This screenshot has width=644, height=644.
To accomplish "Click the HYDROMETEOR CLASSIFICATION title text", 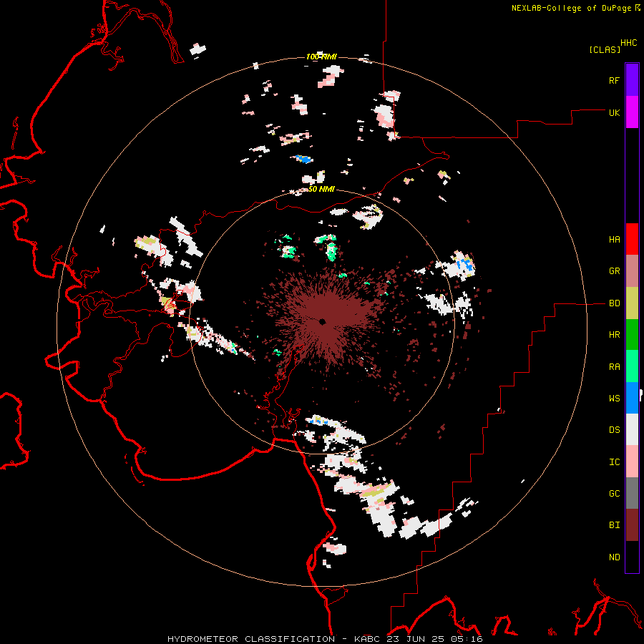I will click(251, 639).
